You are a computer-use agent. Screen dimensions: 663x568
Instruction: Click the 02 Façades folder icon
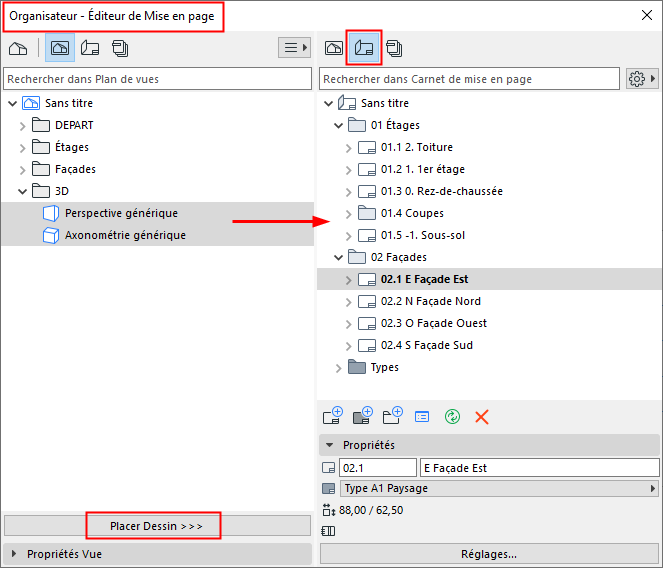(357, 257)
